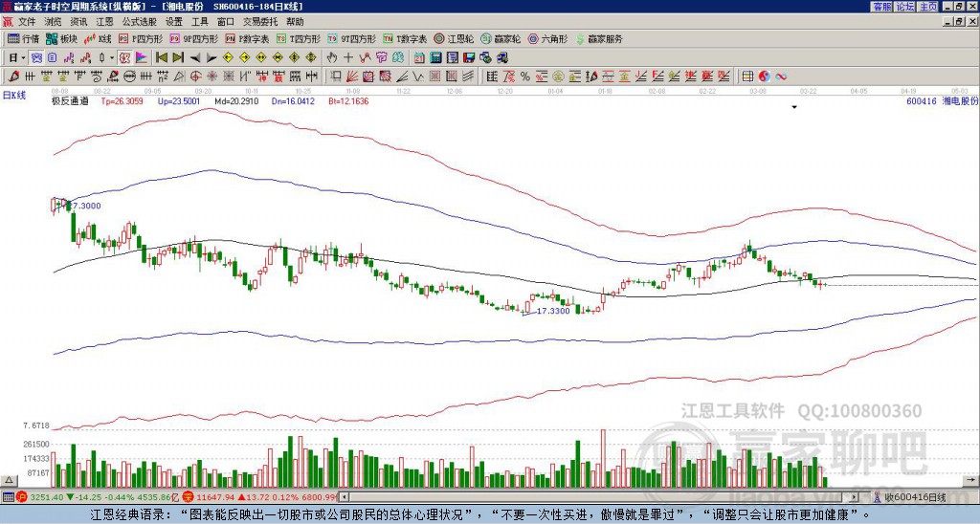
Task: Click the 收600416日线 status entry
Action: [910, 497]
